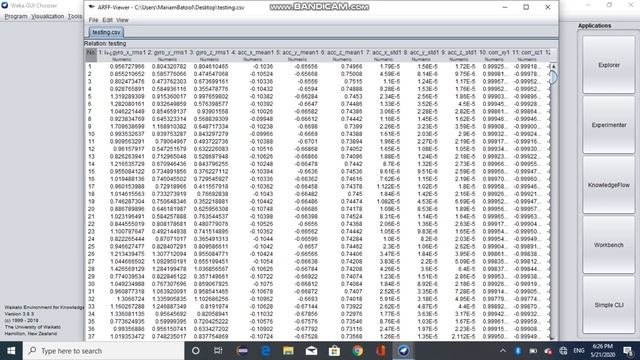Click the gyro_y_rms1 column header
Image resolution: width=640 pixels, height=360 pixels.
pos(167,55)
